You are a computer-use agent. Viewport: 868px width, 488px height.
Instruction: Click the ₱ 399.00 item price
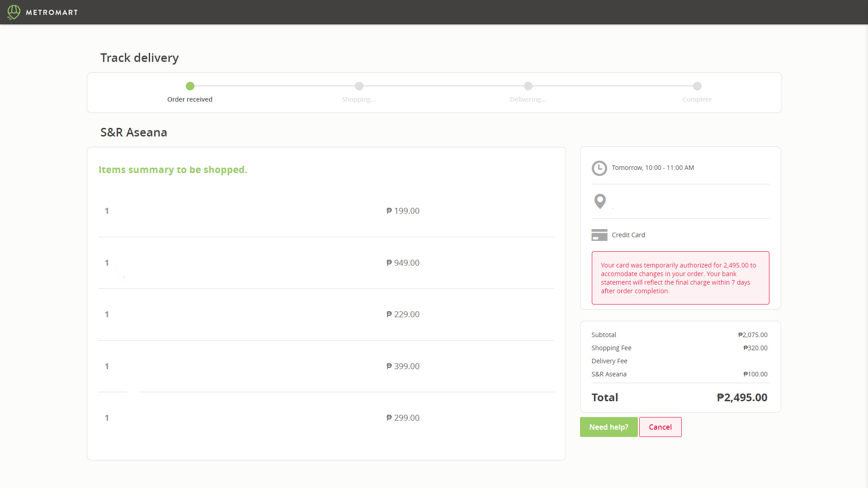[x=403, y=366]
